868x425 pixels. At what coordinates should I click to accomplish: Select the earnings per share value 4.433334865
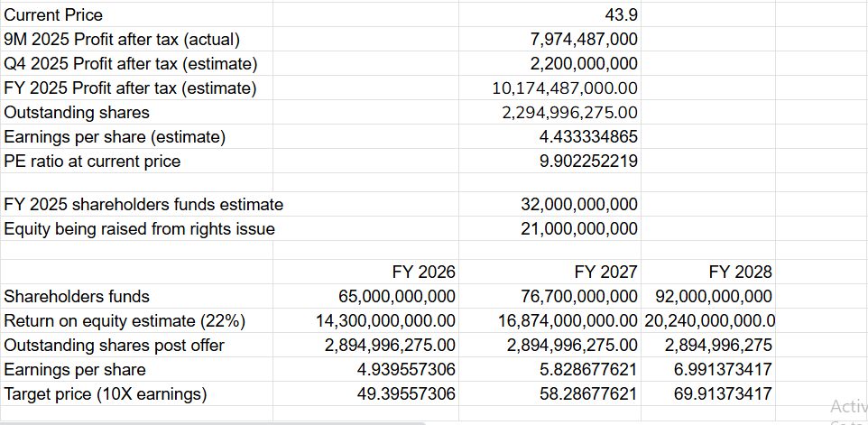pyautogui.click(x=588, y=137)
